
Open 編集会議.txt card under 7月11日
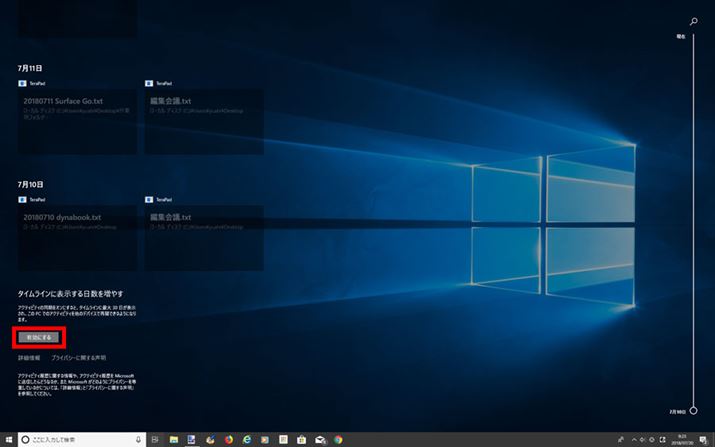click(204, 121)
